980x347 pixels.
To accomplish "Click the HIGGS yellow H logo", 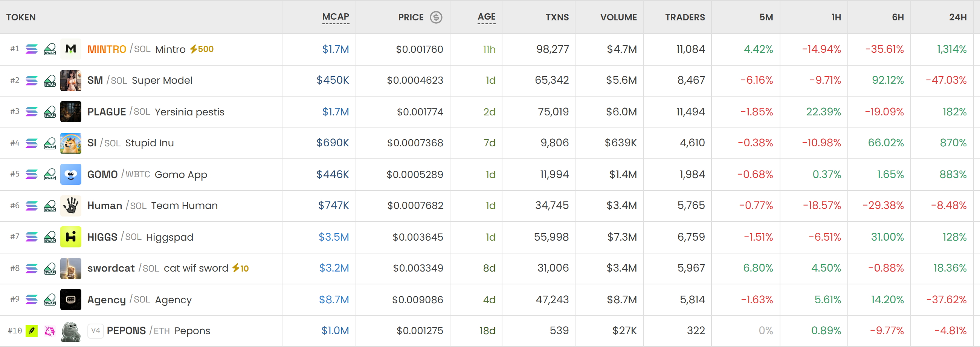I will tap(71, 237).
